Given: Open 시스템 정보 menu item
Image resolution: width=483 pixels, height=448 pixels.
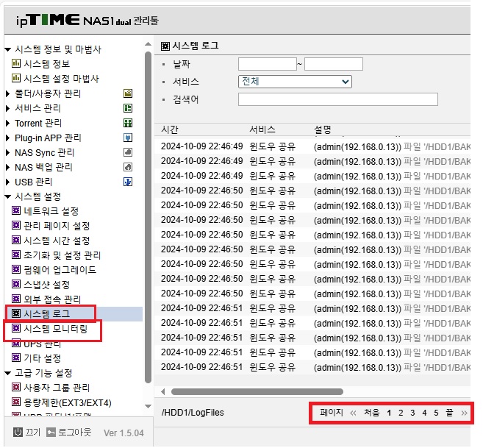Looking at the screenshot, I should [47, 64].
